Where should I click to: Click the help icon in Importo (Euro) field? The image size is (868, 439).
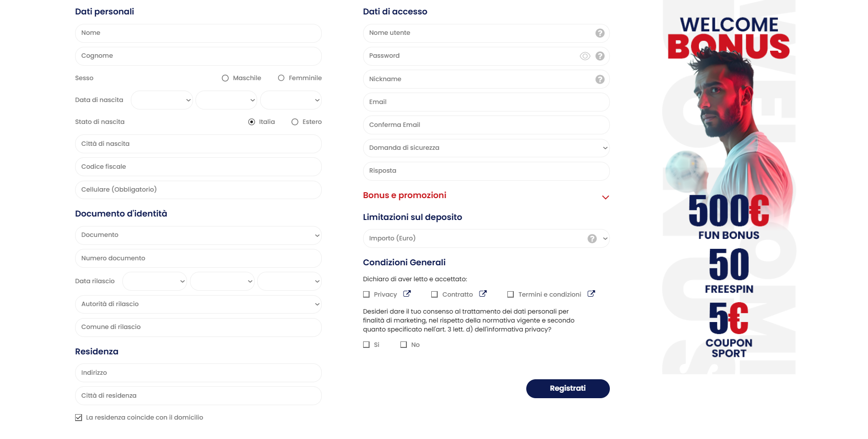(592, 238)
